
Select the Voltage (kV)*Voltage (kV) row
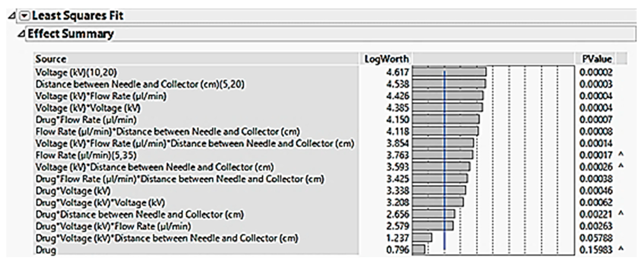[x=88, y=108]
